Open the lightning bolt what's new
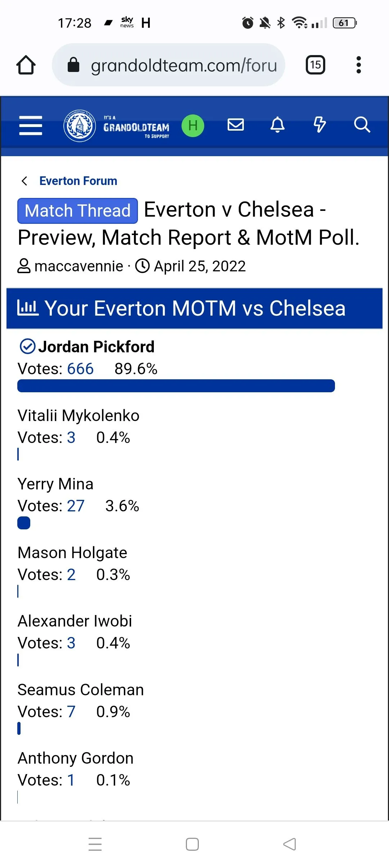Viewport: 389px width, 868px height. (x=319, y=125)
